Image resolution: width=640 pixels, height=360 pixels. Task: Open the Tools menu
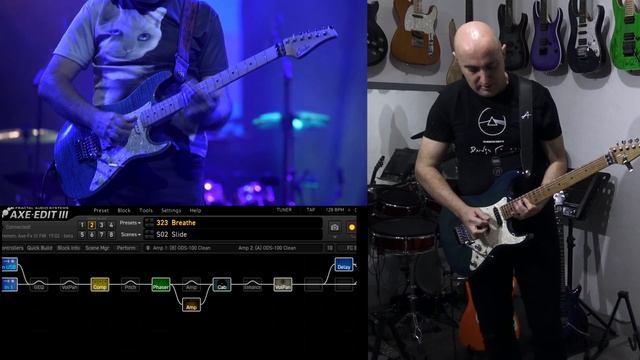click(146, 211)
